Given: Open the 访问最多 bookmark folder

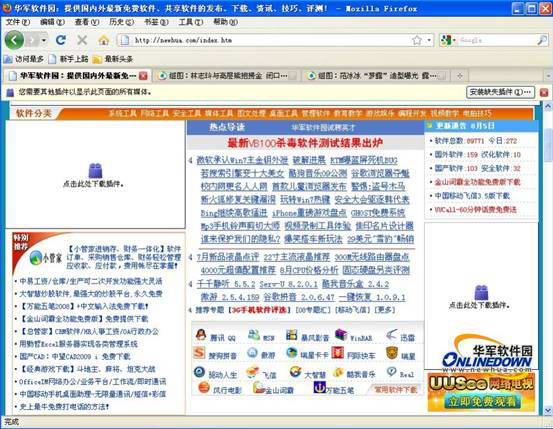Looking at the screenshot, I should tap(24, 59).
